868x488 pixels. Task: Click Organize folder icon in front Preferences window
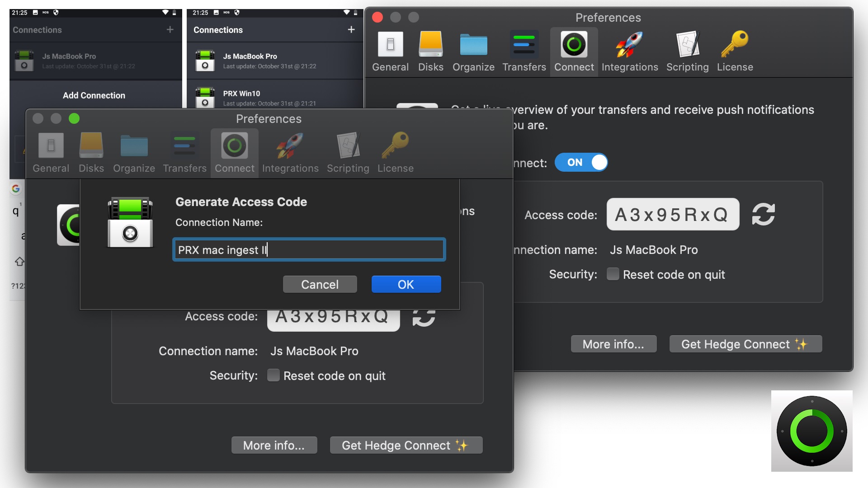pos(134,146)
